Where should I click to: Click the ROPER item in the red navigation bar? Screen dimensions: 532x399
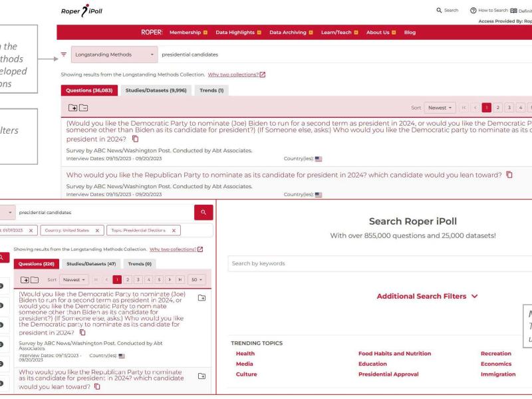(152, 32)
